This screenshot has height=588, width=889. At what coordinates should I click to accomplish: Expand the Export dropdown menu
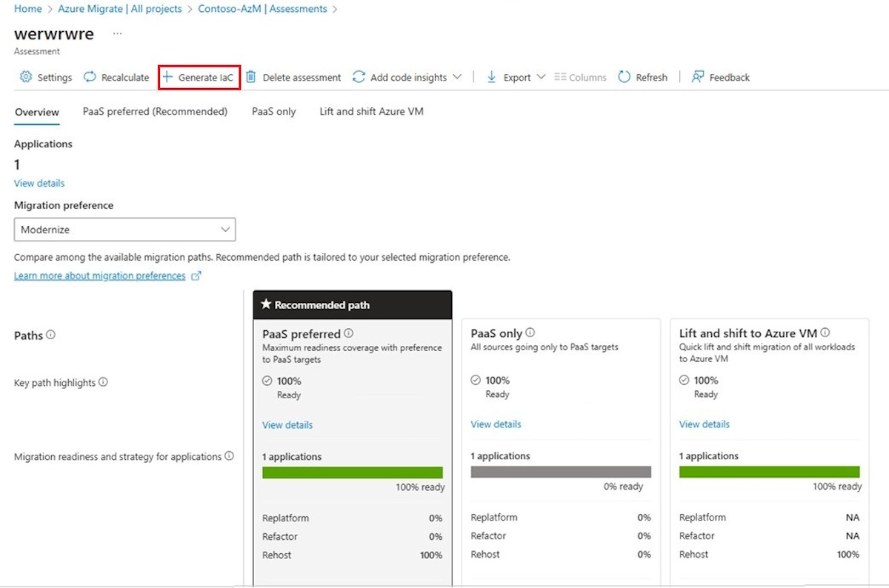(x=540, y=77)
